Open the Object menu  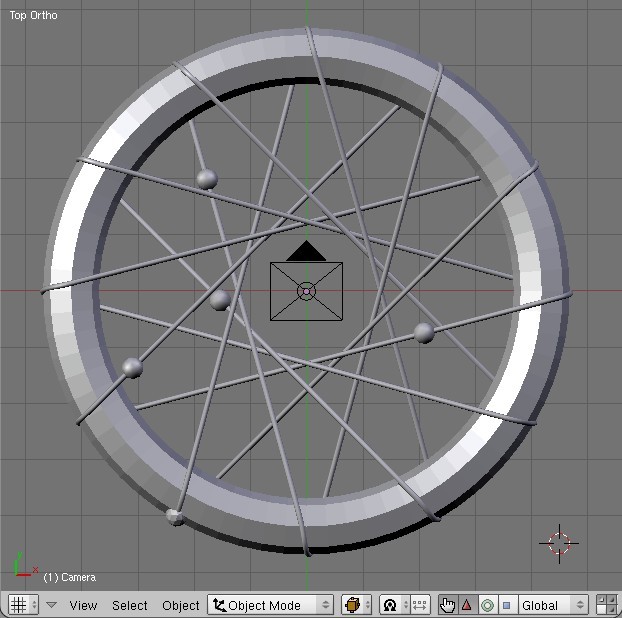(180, 605)
